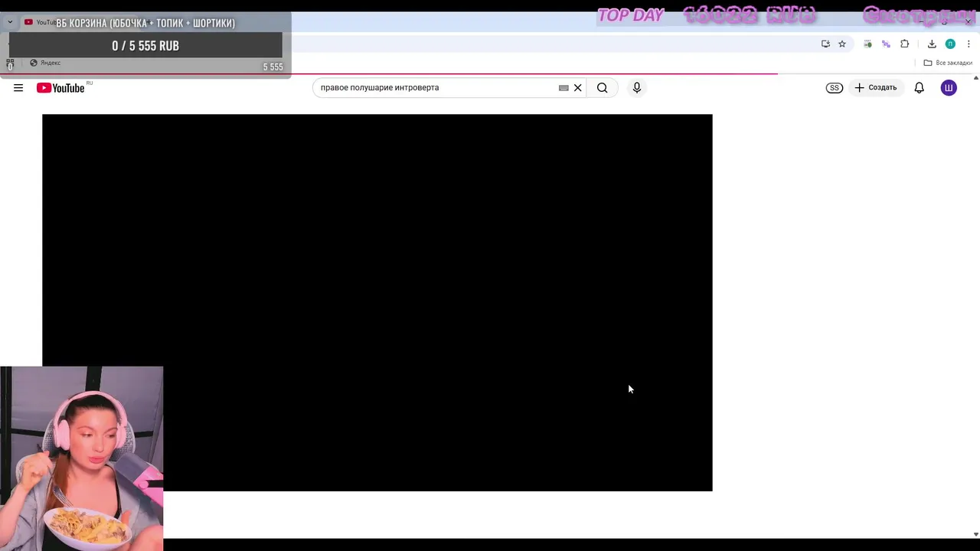Go to YouTube home via logo
This screenshot has height=551, width=980.
[x=60, y=88]
